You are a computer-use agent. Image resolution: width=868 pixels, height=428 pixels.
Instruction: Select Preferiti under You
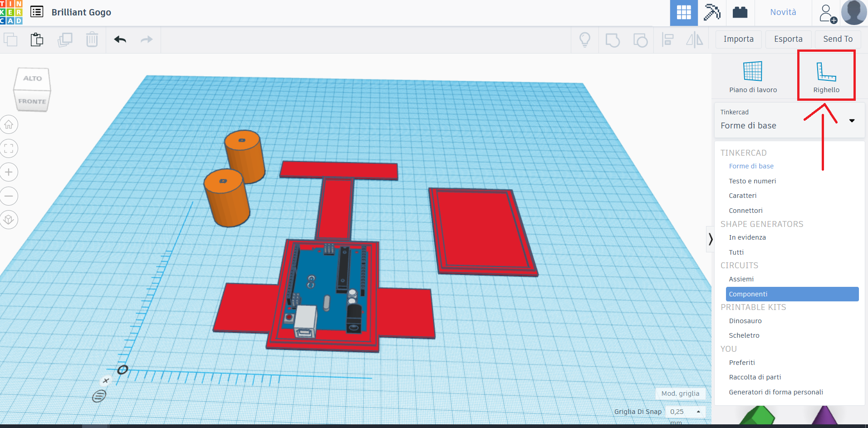[x=742, y=363]
